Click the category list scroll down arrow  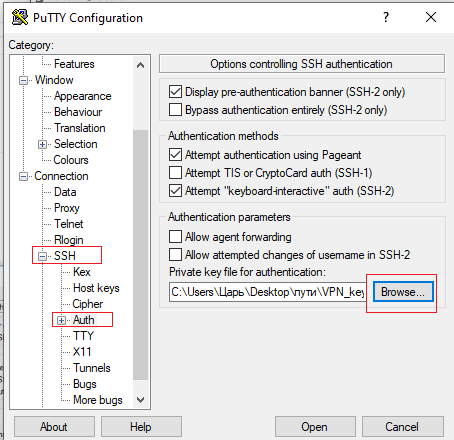coord(140,399)
